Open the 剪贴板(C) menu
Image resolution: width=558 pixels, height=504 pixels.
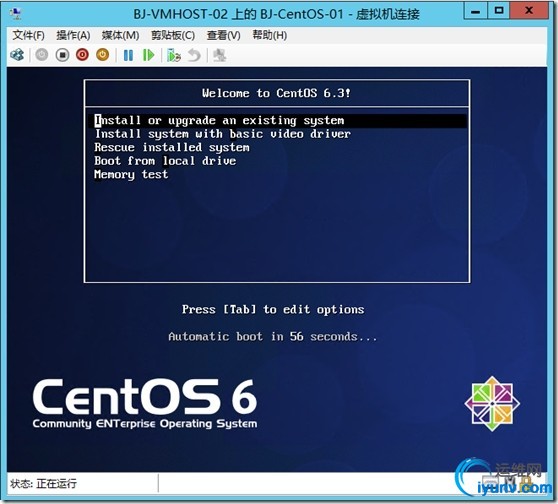[x=173, y=35]
